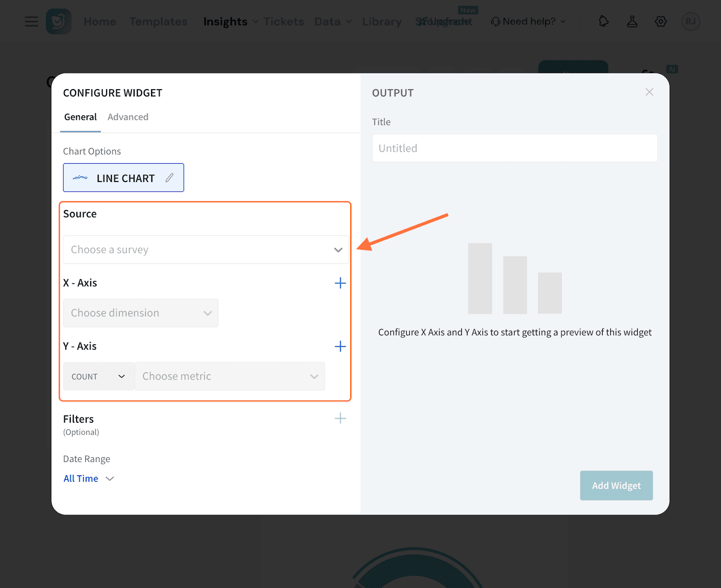Viewport: 721px width, 588px height.
Task: Open the Choose dimension dropdown
Action: [x=141, y=313]
